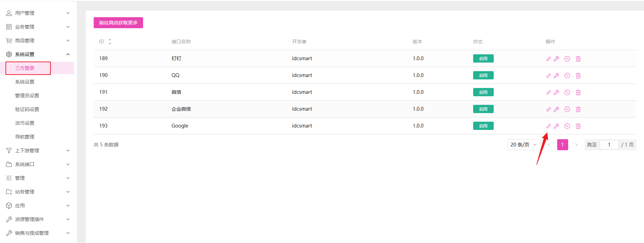Click the disable icon for the 钉钉 row
644x243 pixels.
coord(567,59)
